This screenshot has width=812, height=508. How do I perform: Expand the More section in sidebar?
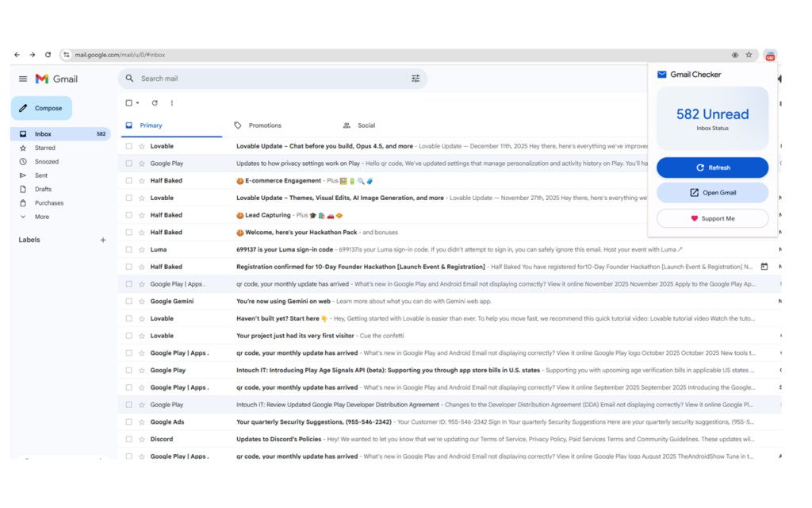41,217
